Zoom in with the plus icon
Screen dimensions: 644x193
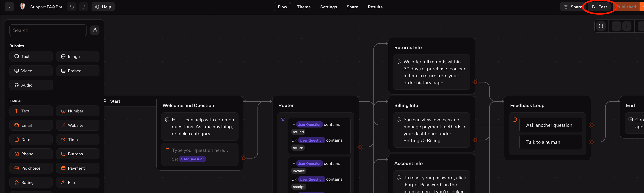point(627,26)
